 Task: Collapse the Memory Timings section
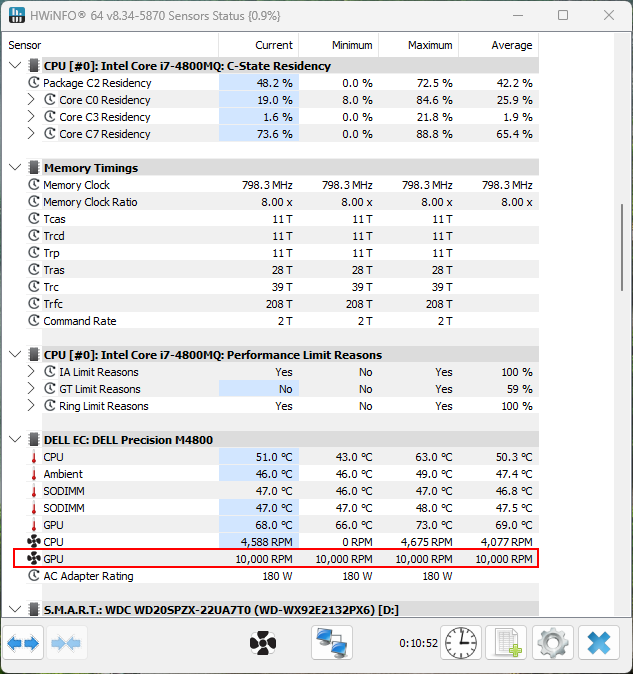[14, 168]
